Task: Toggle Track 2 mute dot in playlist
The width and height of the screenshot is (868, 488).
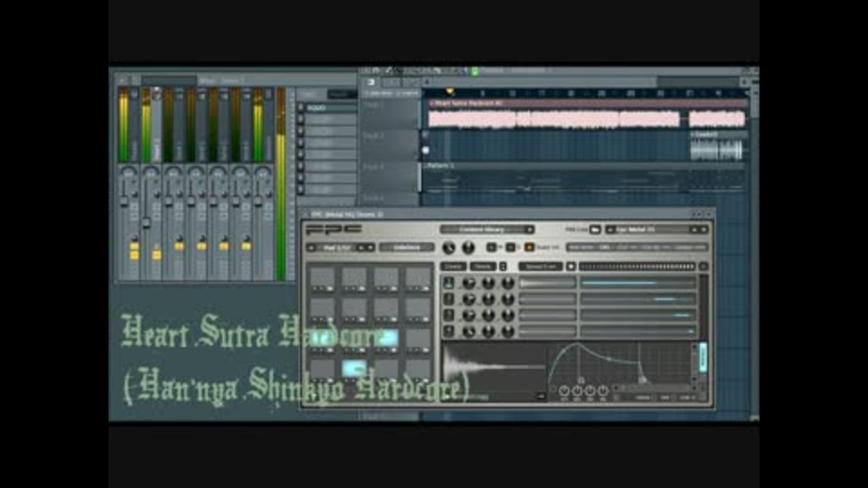Action: coord(425,150)
